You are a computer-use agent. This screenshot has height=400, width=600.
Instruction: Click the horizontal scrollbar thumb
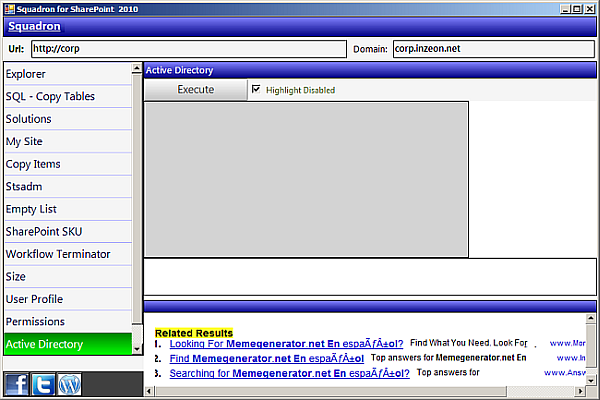pyautogui.click(x=330, y=391)
